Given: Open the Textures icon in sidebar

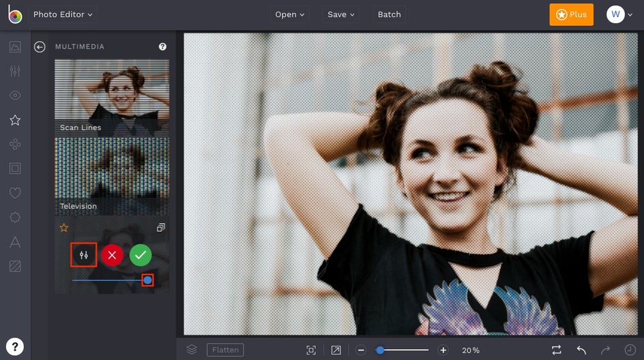Looking at the screenshot, I should pos(15,266).
